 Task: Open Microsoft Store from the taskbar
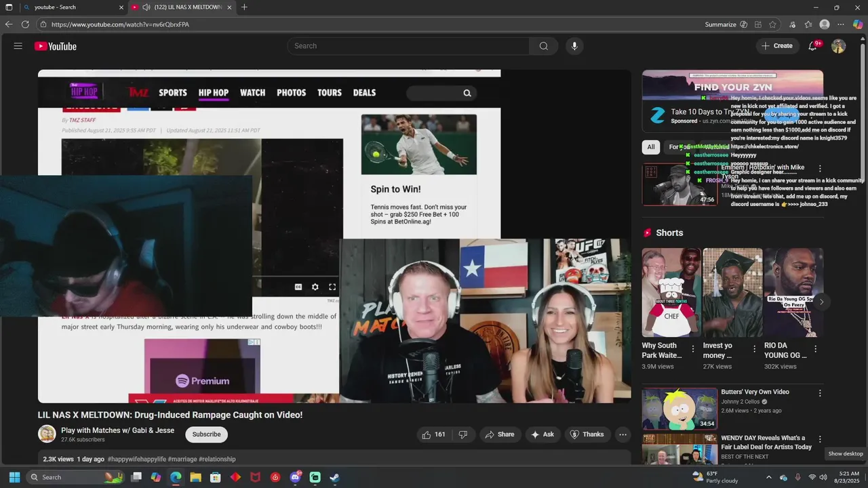click(216, 477)
